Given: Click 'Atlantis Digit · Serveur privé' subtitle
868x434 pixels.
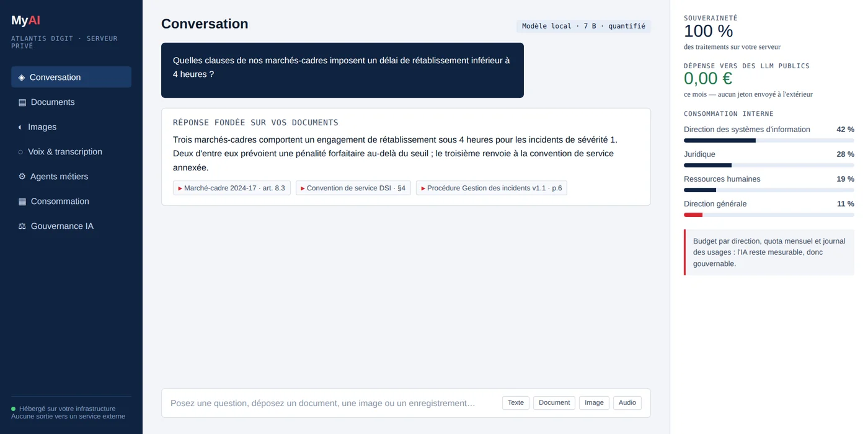Looking at the screenshot, I should point(64,42).
